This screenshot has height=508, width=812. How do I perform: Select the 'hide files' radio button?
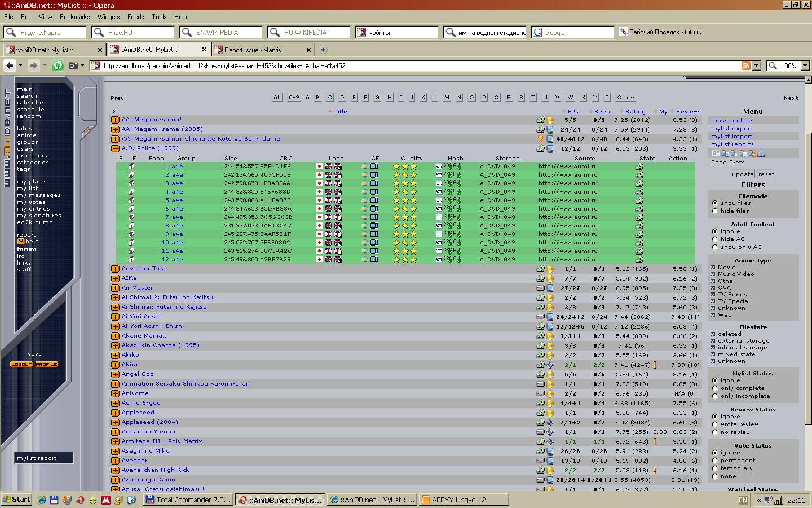pos(715,211)
